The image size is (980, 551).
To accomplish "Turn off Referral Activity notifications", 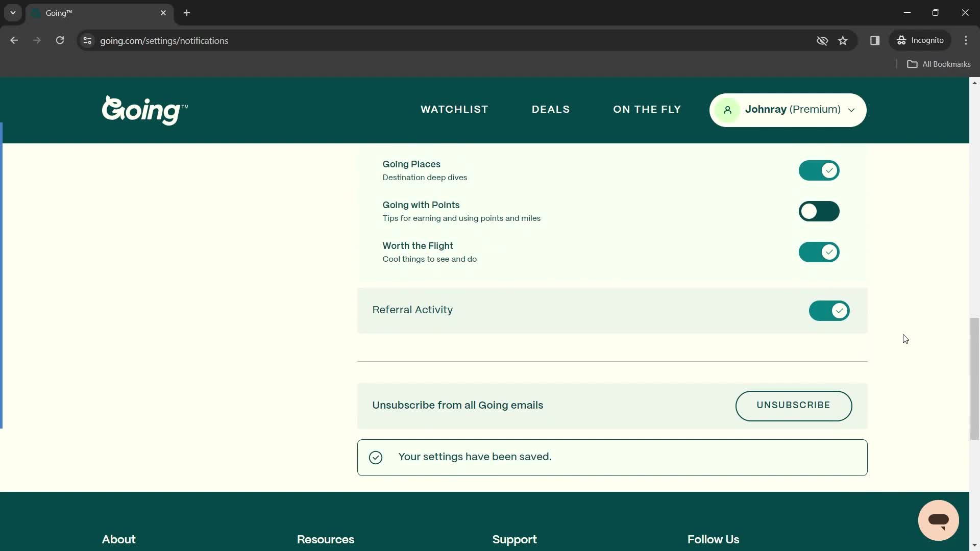I will pyautogui.click(x=829, y=310).
